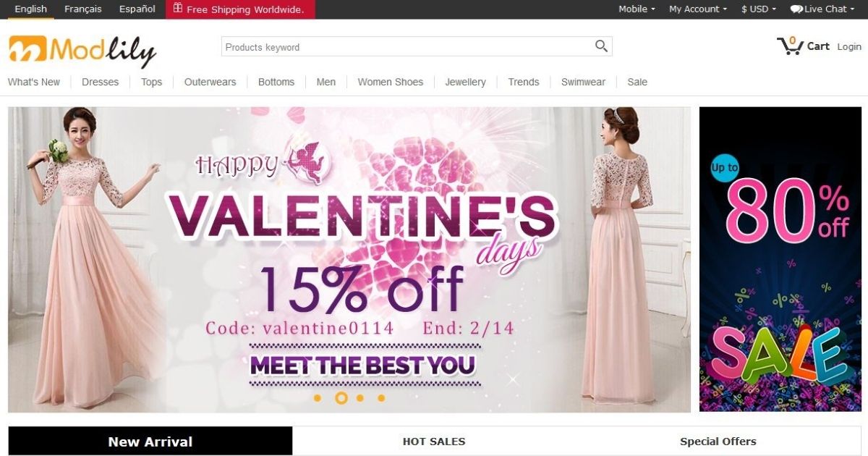The height and width of the screenshot is (456, 868).
Task: Expand the Mobile dropdown
Action: pyautogui.click(x=637, y=9)
